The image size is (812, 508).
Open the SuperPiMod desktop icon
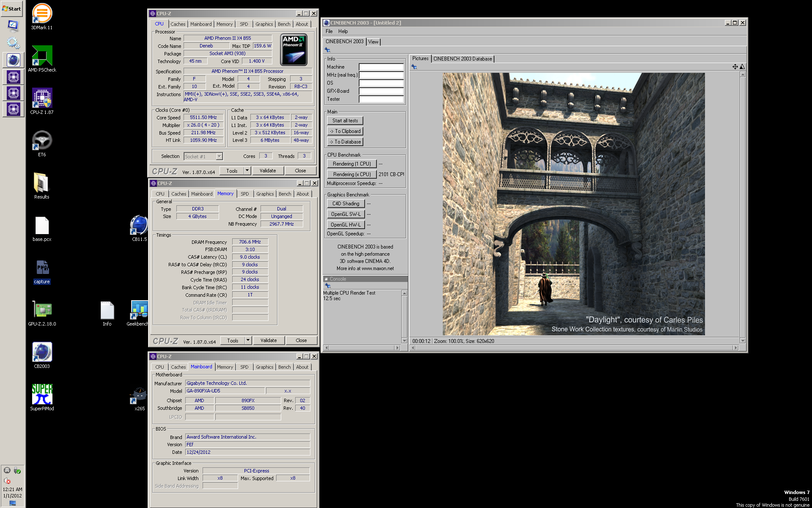(42, 398)
